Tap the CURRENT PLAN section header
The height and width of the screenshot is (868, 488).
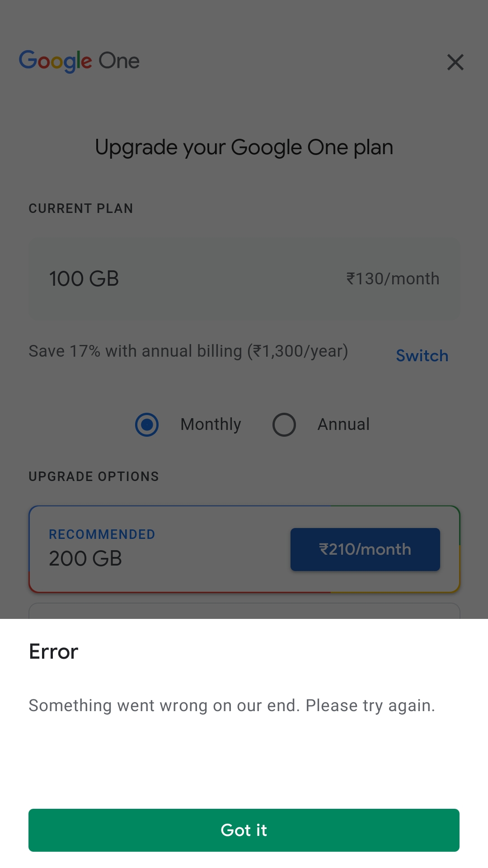pos(81,208)
